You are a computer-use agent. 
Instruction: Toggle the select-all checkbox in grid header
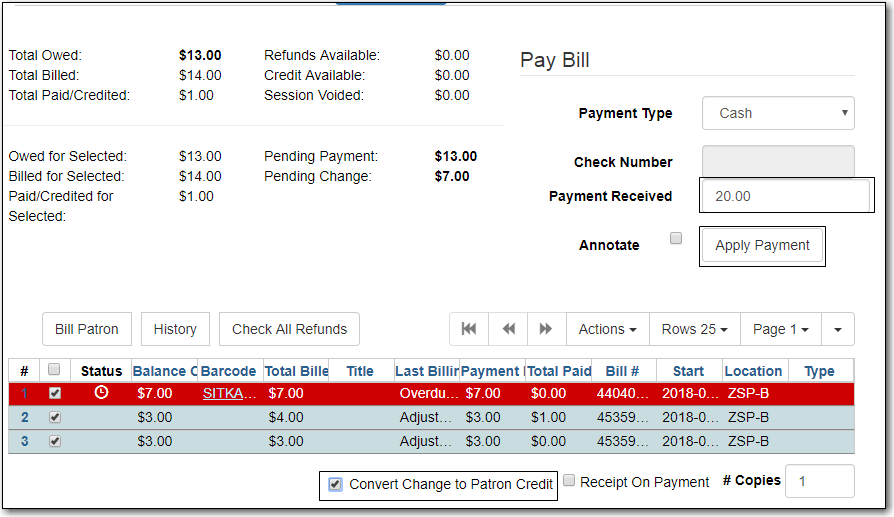tap(54, 369)
